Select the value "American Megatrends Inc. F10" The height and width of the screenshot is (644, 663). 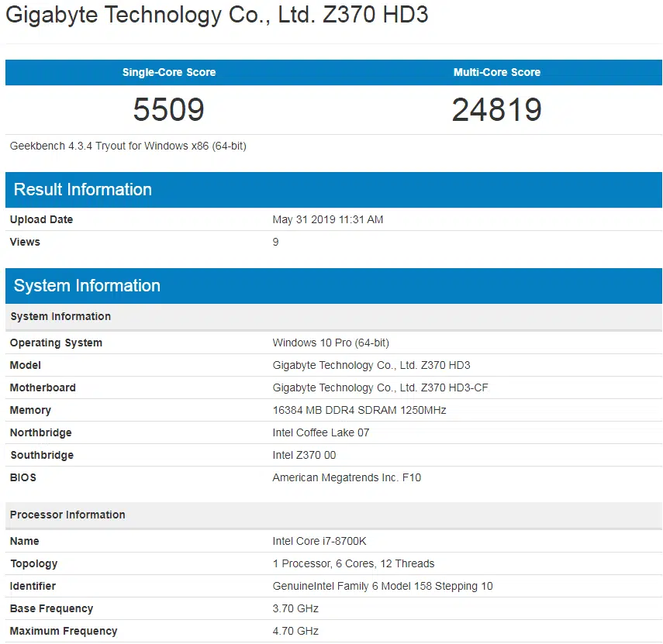[347, 477]
